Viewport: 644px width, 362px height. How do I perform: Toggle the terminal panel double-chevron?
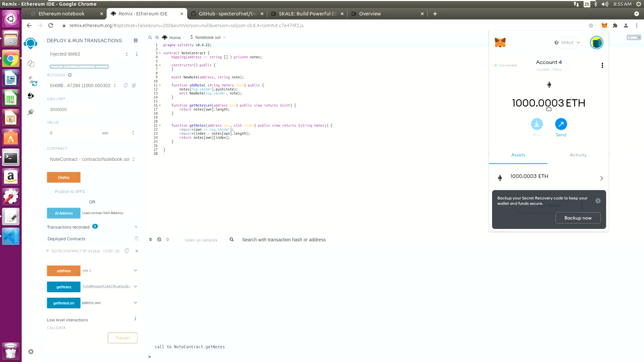click(x=150, y=239)
